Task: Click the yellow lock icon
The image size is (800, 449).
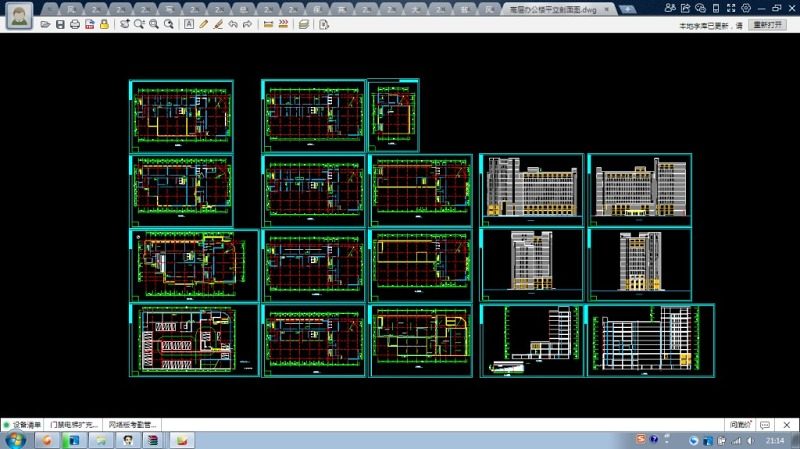Action: pyautogui.click(x=104, y=24)
